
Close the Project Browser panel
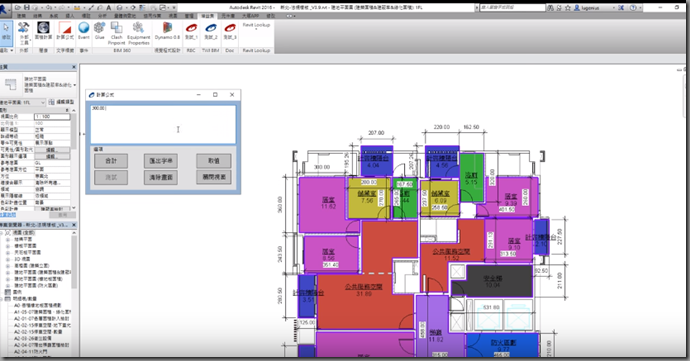point(74,225)
